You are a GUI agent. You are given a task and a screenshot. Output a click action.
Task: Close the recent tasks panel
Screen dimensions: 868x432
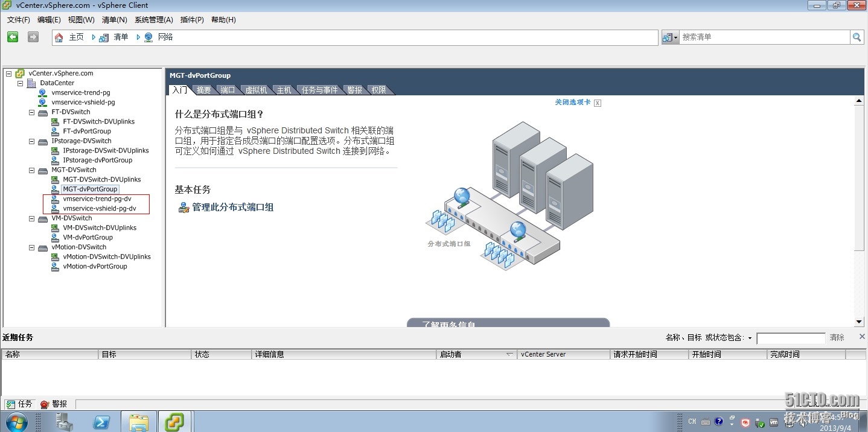coord(862,337)
